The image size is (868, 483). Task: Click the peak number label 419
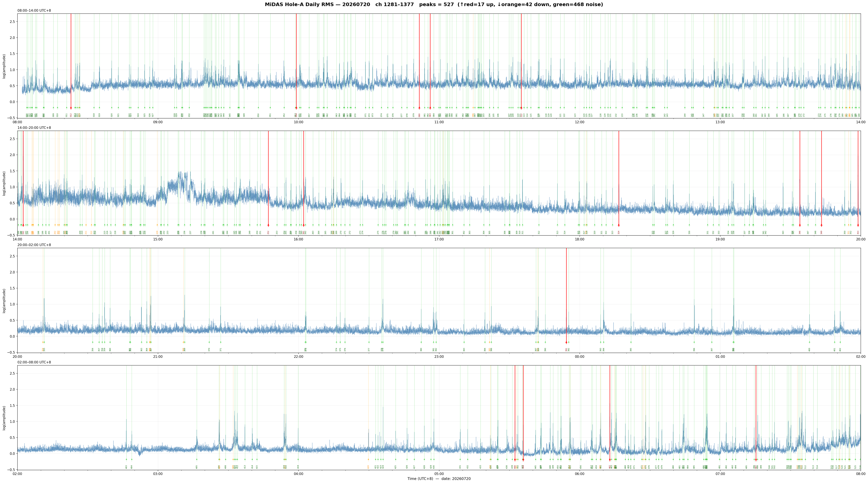pos(298,467)
